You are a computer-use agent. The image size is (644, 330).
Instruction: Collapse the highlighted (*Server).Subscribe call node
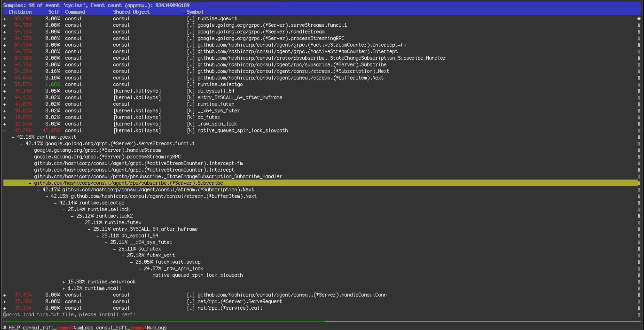pyautogui.click(x=30, y=183)
